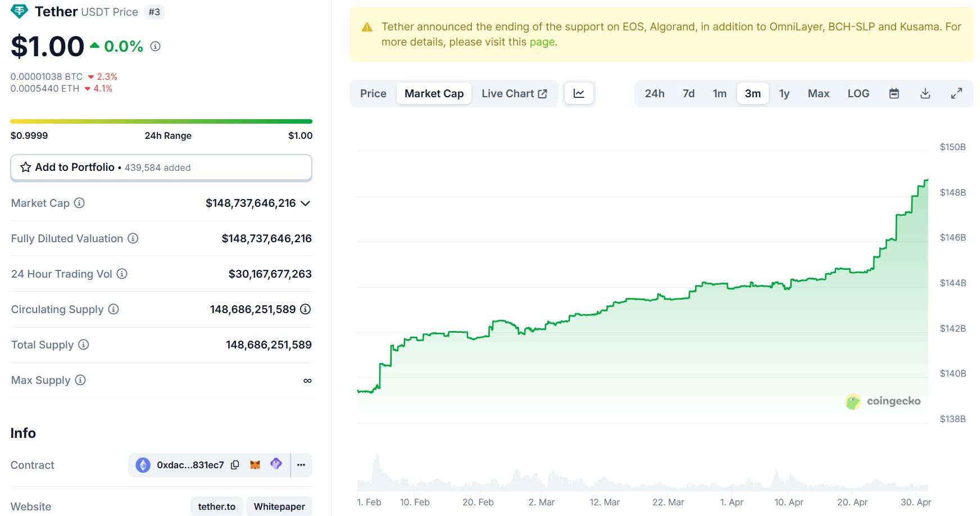Image resolution: width=980 pixels, height=516 pixels.
Task: Copy the contract address icon
Action: pyautogui.click(x=235, y=465)
